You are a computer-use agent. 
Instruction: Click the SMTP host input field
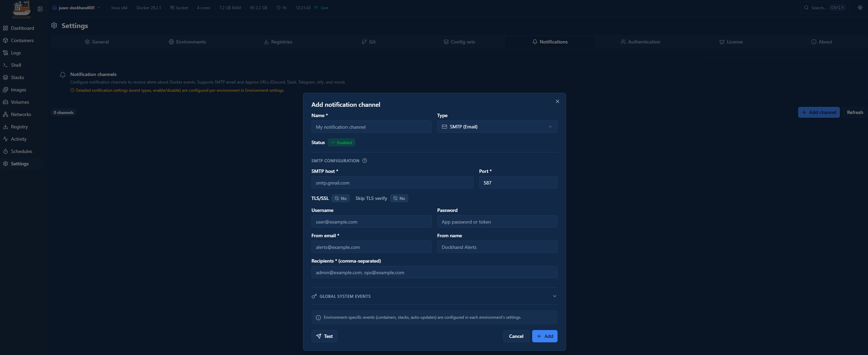coord(392,183)
